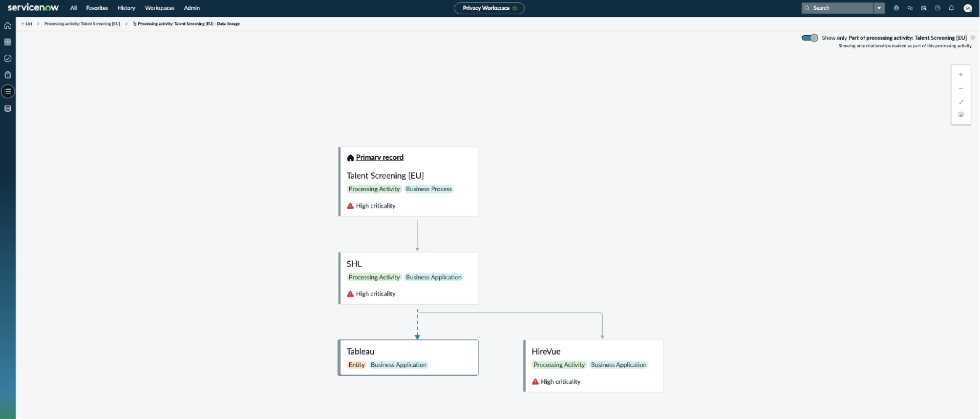Image resolution: width=980 pixels, height=419 pixels.
Task: Open the Admin menu
Action: click(x=192, y=8)
